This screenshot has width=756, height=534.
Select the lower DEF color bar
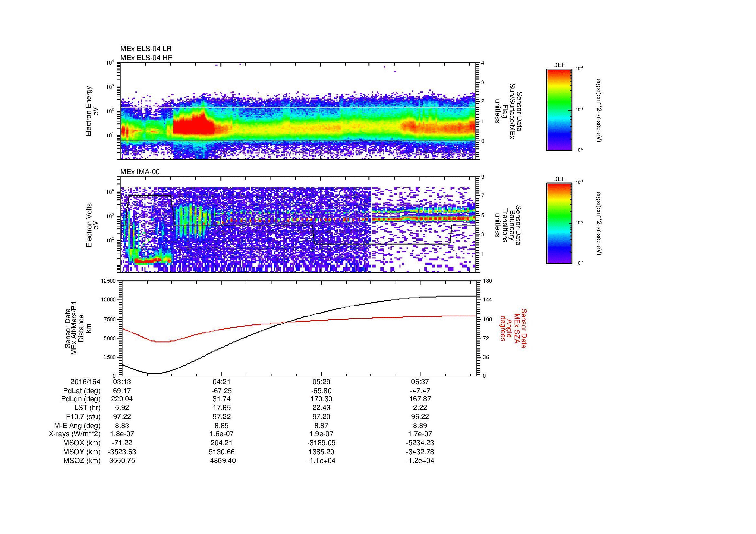pyautogui.click(x=559, y=224)
